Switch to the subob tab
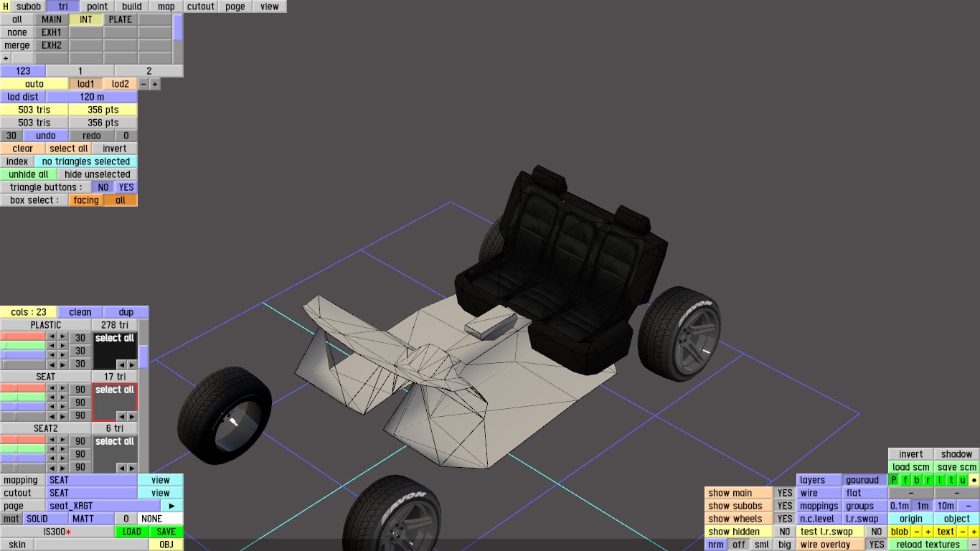The height and width of the screenshot is (551, 980). [x=29, y=6]
